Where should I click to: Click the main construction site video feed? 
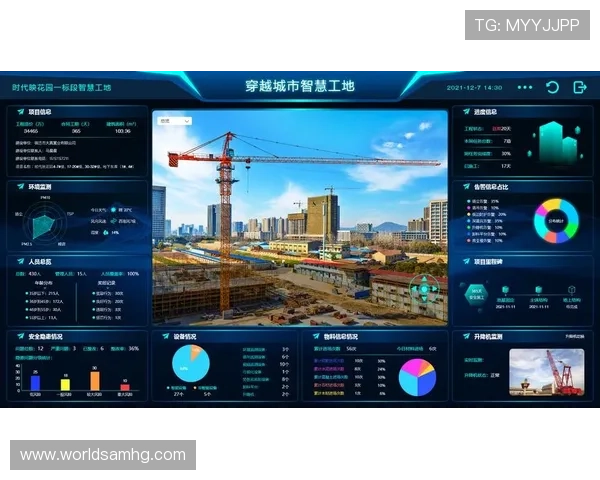[x=300, y=218]
